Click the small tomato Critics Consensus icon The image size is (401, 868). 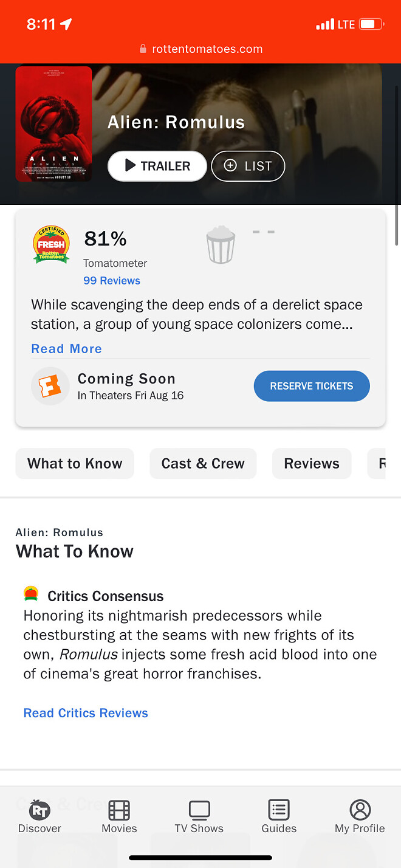tap(31, 594)
